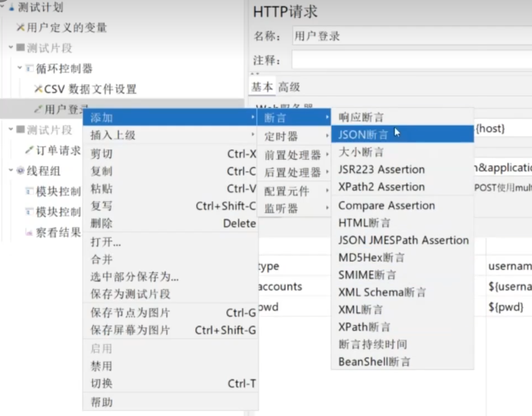532x416 pixels.
Task: Open the 插入上级 submenu
Action: coord(170,135)
